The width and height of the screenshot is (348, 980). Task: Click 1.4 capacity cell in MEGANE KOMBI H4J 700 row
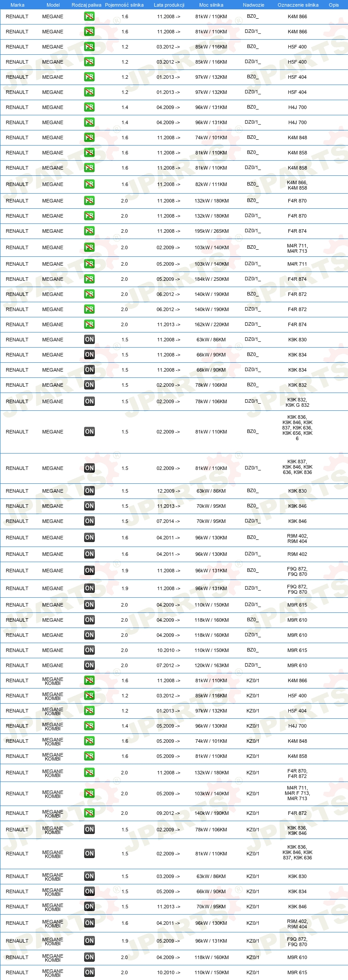(x=125, y=726)
